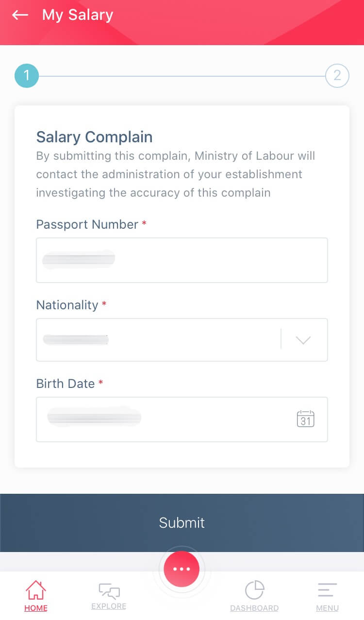Tap the Home house icon
This screenshot has height=620, width=364.
coord(36,590)
